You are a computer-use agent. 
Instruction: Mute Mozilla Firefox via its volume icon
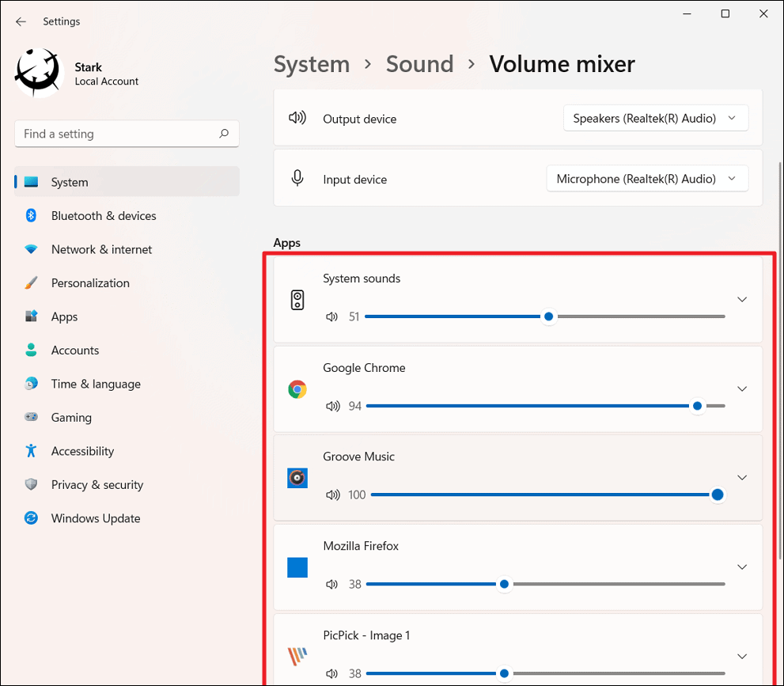click(x=332, y=584)
